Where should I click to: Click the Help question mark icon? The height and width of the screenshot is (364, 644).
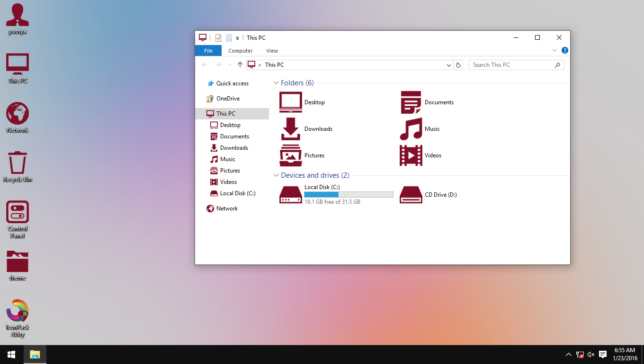tap(564, 51)
